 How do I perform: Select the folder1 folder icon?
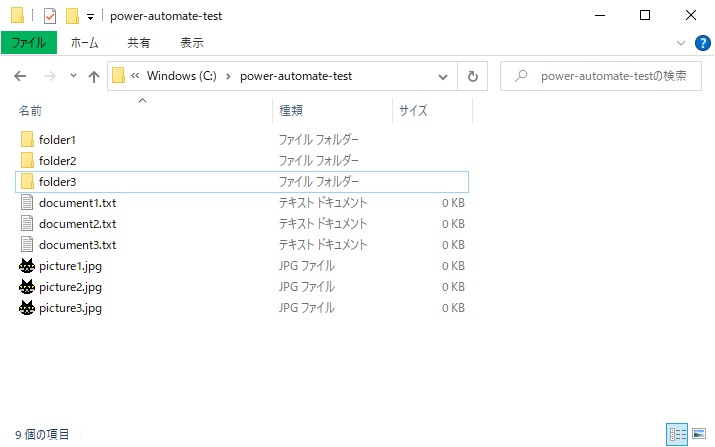click(27, 140)
